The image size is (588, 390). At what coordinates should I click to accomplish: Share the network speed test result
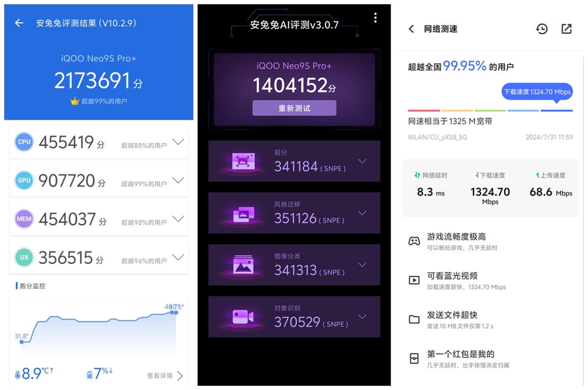coord(567,29)
